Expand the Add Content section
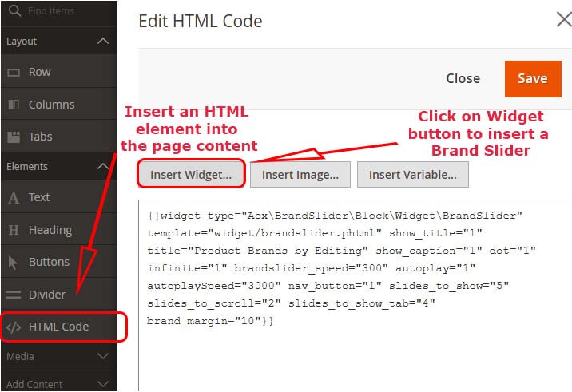Viewport: 572px width, 392px height. click(59, 383)
